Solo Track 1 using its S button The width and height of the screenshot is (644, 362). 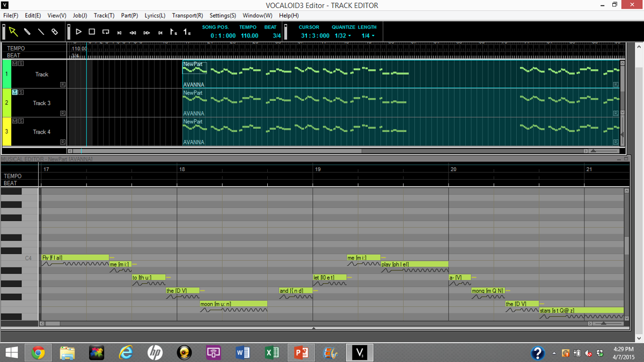(21, 64)
